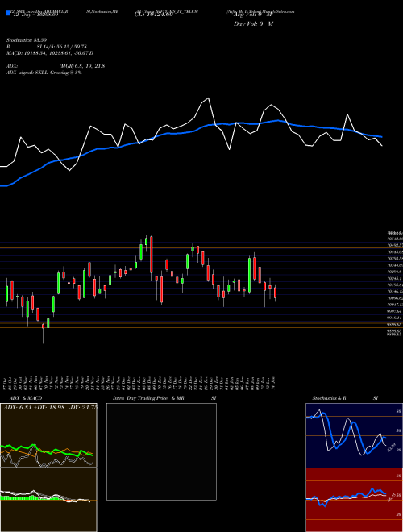Click the 'Avg Vol: 0 M' label
Viewport: 403px width, 532px height.
tap(253, 15)
